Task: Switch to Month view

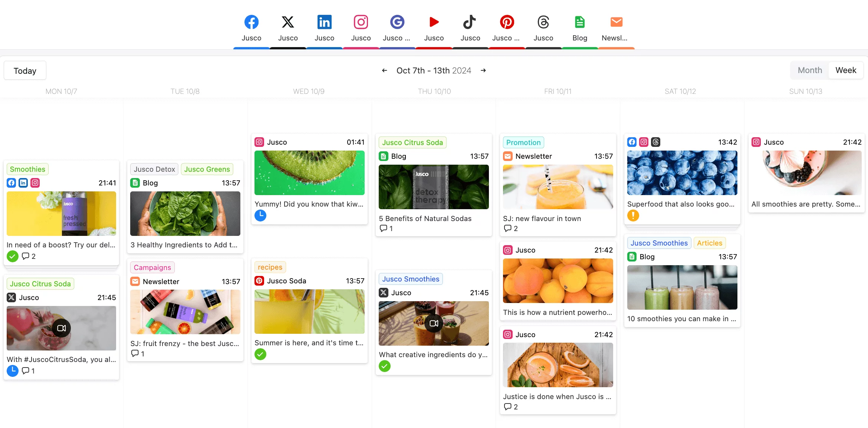Action: pyautogui.click(x=809, y=70)
